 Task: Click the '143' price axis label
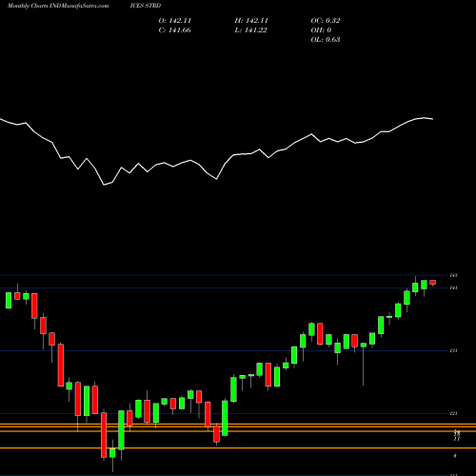tap(453, 275)
